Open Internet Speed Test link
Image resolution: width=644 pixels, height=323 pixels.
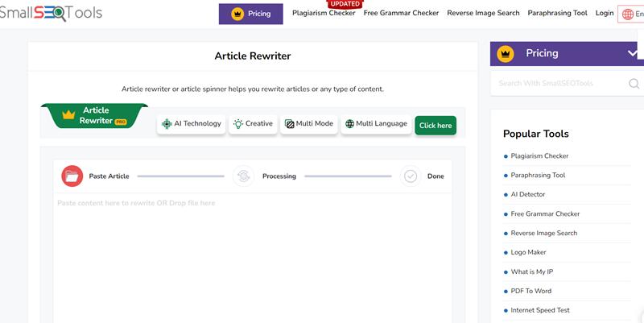(540, 310)
